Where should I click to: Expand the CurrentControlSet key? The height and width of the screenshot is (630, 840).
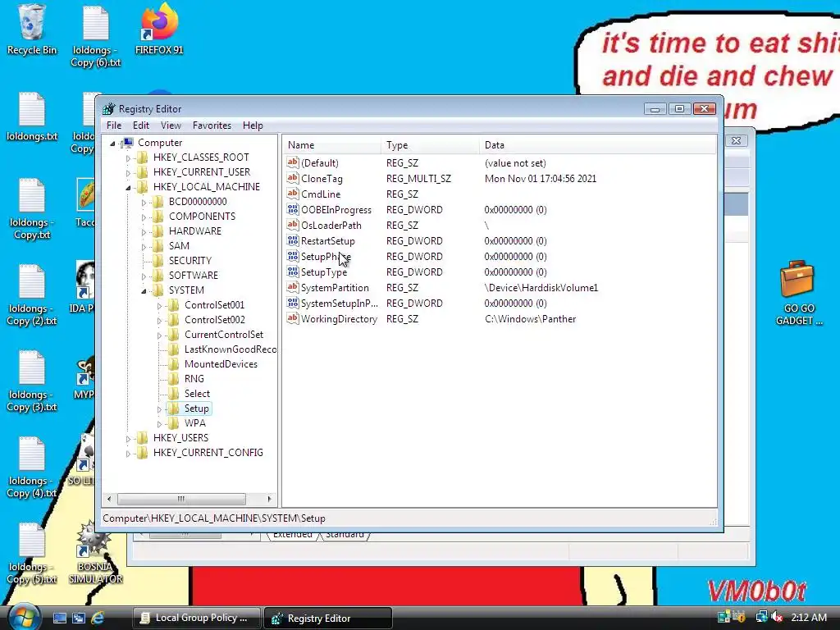tap(159, 336)
